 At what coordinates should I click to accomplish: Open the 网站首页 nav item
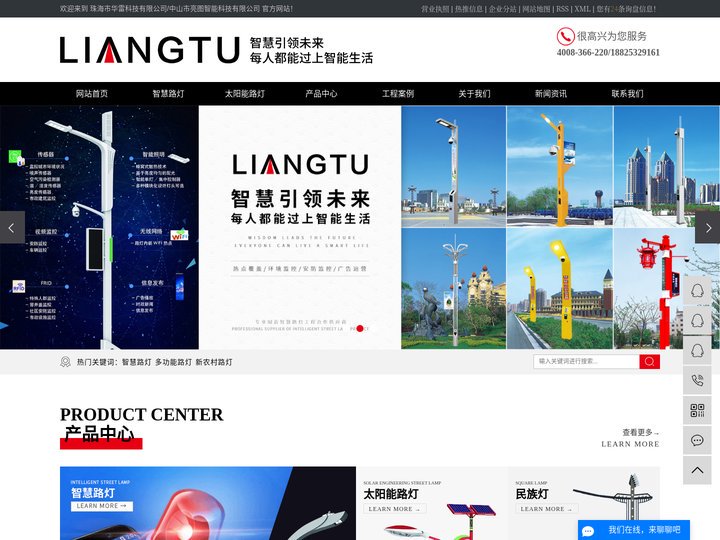pyautogui.click(x=92, y=94)
